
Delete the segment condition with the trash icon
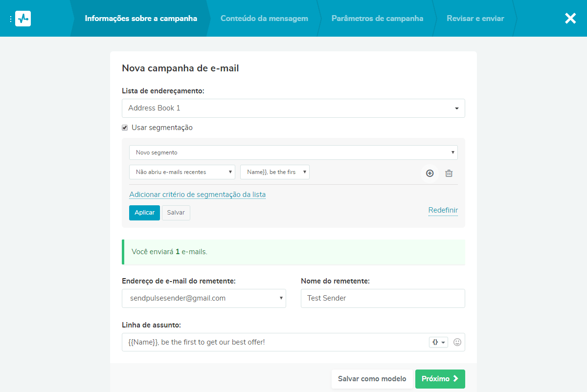coord(449,173)
